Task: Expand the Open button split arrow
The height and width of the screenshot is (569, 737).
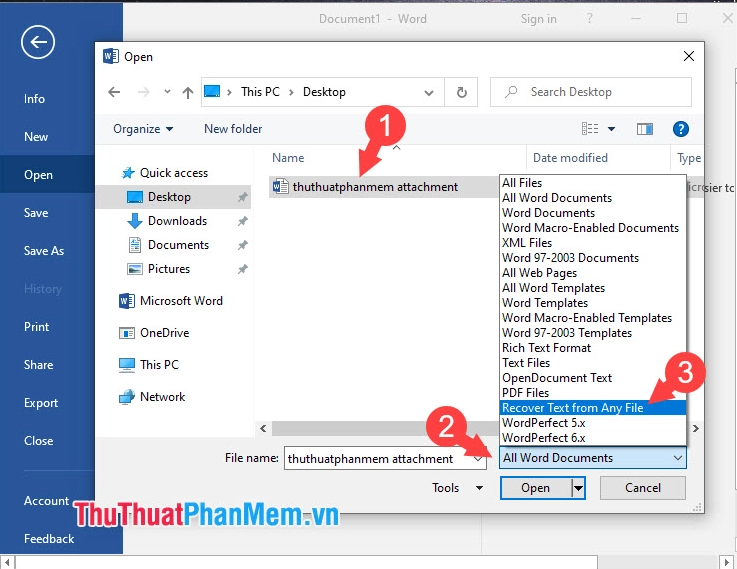Action: [579, 488]
